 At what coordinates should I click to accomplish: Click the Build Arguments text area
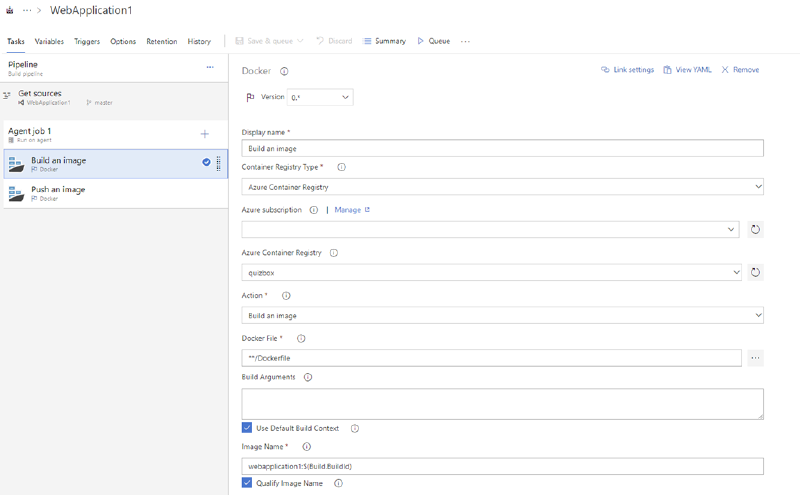tap(503, 404)
